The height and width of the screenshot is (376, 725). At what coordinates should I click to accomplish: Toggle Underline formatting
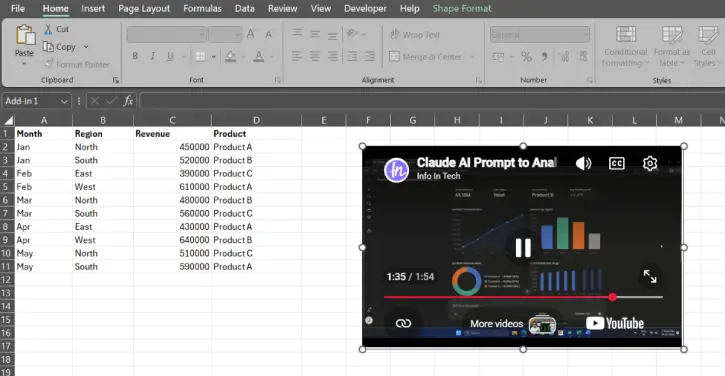pyautogui.click(x=170, y=56)
